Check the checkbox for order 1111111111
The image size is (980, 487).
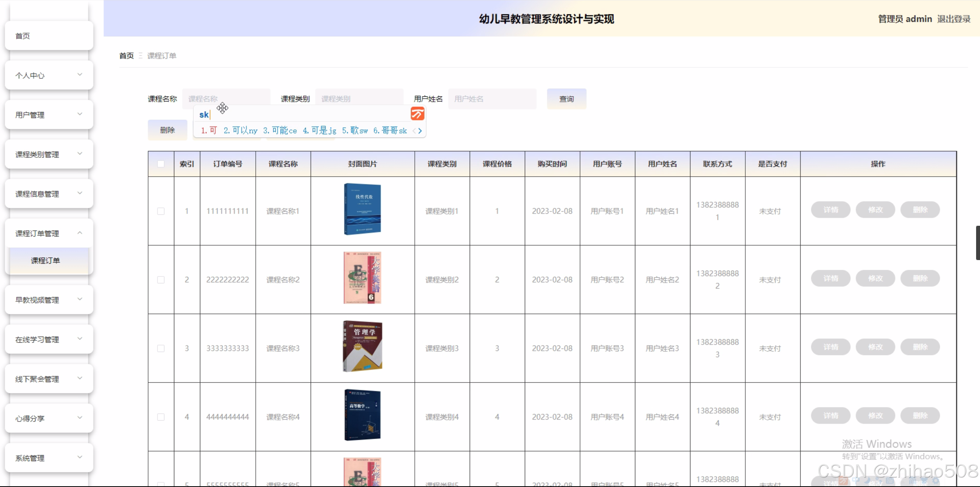click(x=161, y=211)
